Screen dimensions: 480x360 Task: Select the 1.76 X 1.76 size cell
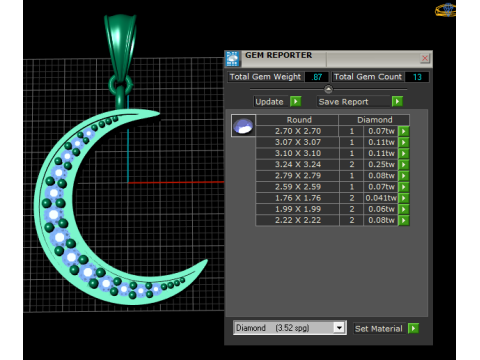[297, 198]
